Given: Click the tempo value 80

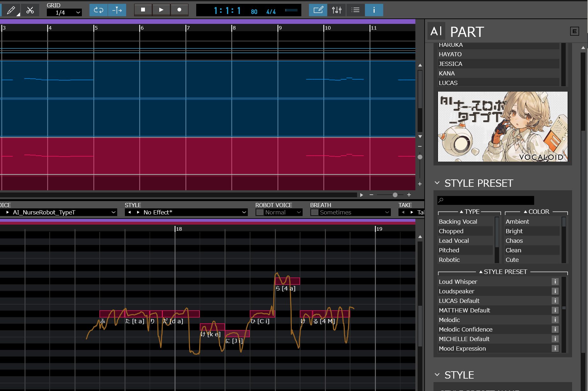Looking at the screenshot, I should point(254,12).
